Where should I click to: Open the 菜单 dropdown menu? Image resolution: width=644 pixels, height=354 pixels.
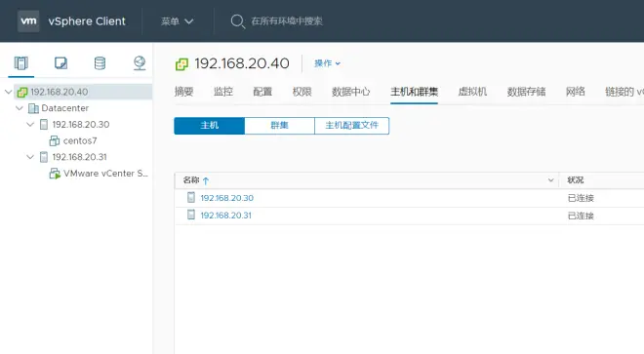click(x=177, y=21)
